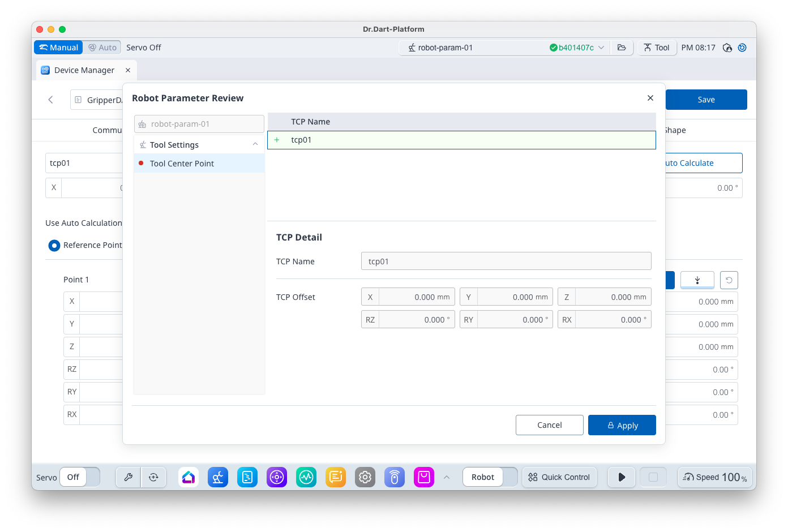
Task: Collapse the Tool Settings section
Action: (x=255, y=145)
